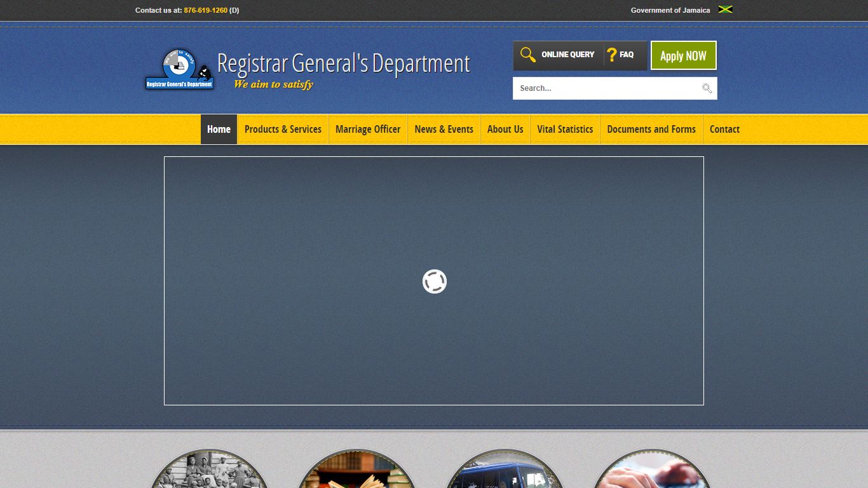The height and width of the screenshot is (488, 868).
Task: Open Vital Statistics menu item
Action: coord(565,129)
